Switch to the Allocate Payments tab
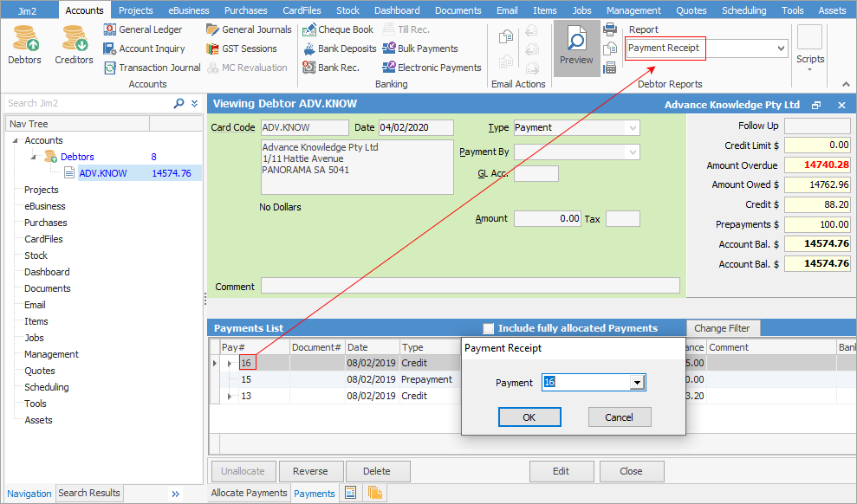Viewport: 857px width, 504px height. pyautogui.click(x=249, y=493)
